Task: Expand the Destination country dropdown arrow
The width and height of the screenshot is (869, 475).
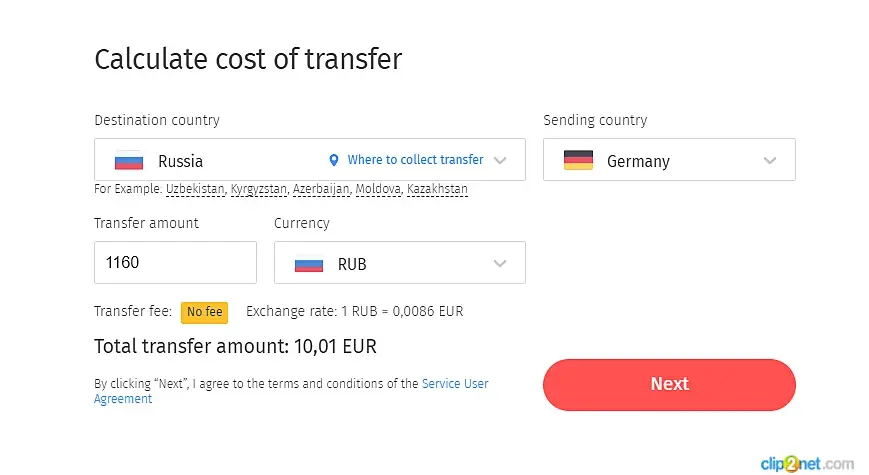Action: tap(501, 160)
